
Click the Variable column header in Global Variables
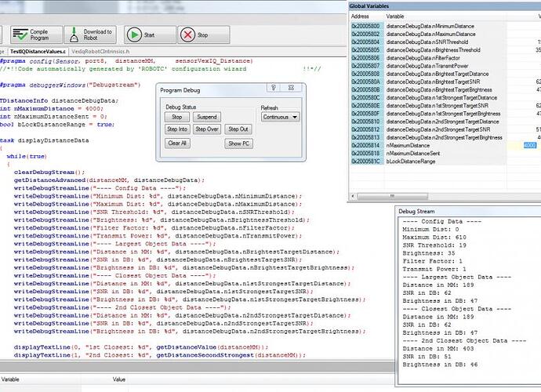tap(395, 16)
